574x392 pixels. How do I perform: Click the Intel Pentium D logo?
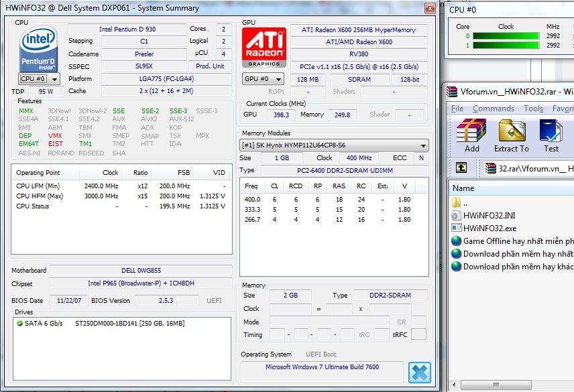38,49
